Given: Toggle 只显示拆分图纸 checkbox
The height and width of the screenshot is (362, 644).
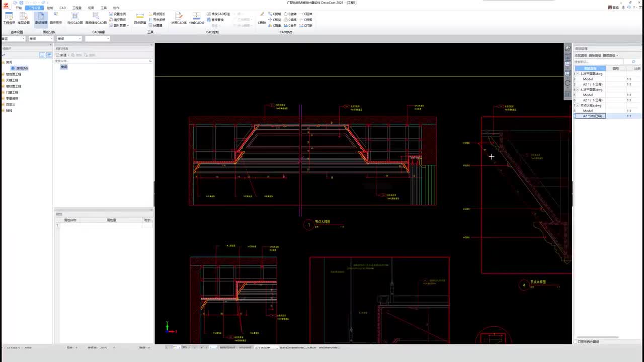Looking at the screenshot, I should click(x=576, y=342).
